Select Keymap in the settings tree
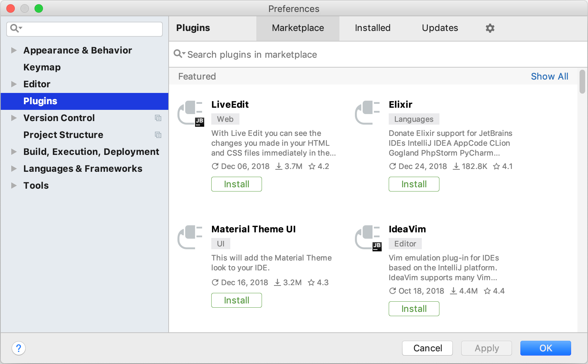 click(x=85, y=67)
